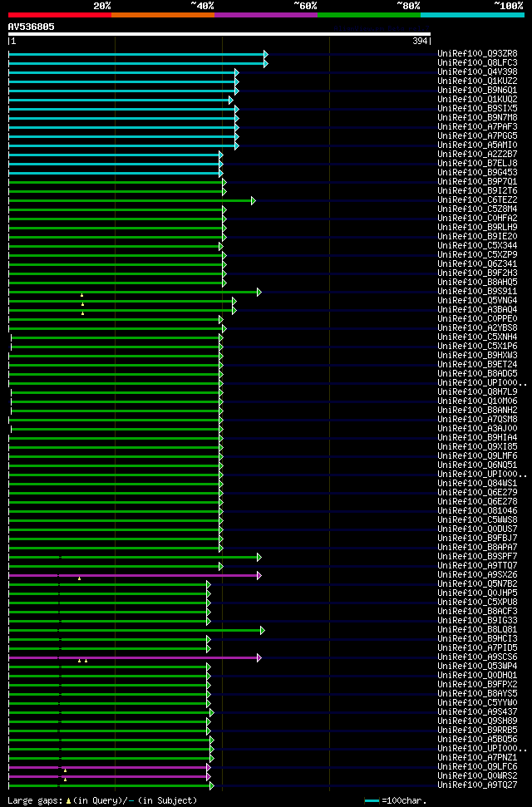Image resolution: width=532 pixels, height=807 pixels.
Task: Click the purple alignment bar for UniRef100_A9SCS6
Action: [x=133, y=657]
